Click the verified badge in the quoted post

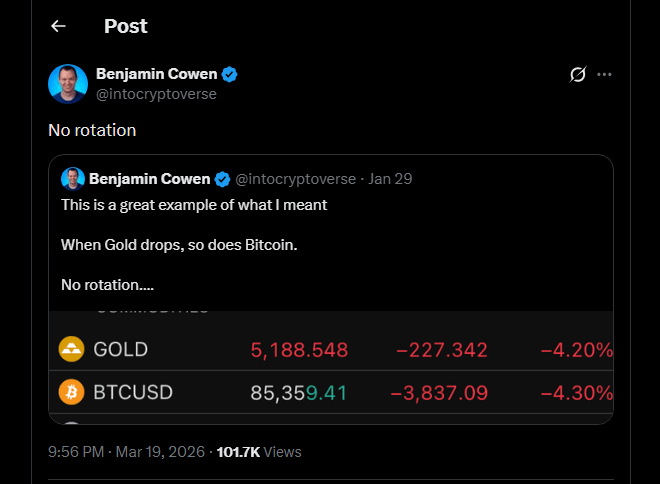point(223,179)
